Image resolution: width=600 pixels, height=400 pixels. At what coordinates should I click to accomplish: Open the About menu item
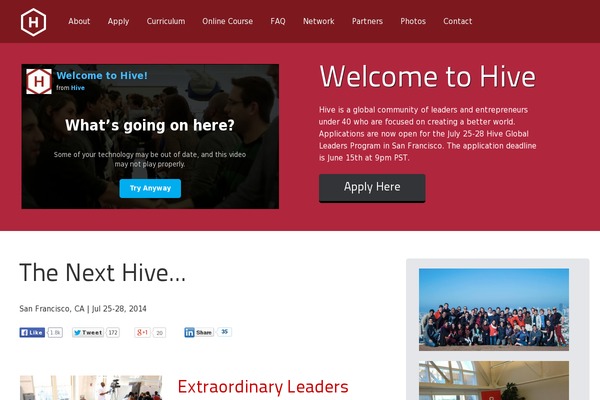(x=79, y=21)
